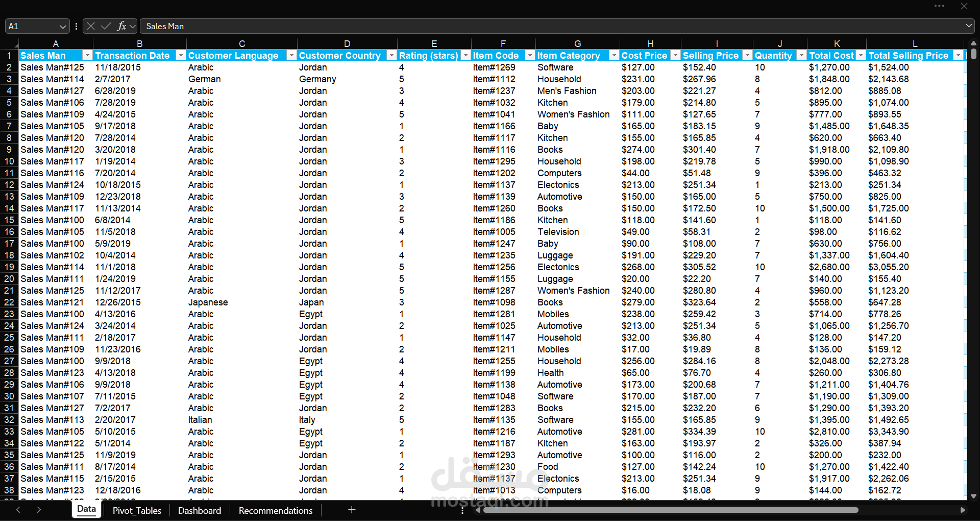
Task: Go to the Recommendations sheet tab
Action: [x=276, y=510]
